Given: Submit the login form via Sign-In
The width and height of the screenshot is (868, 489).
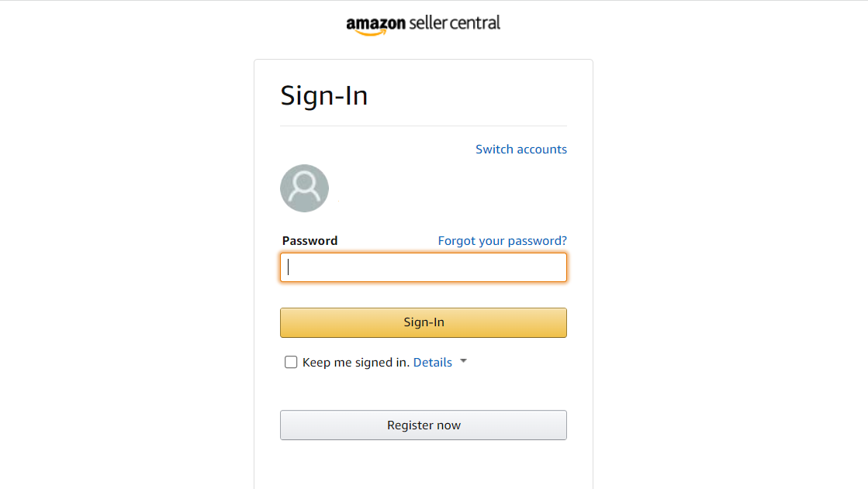Looking at the screenshot, I should (x=424, y=322).
